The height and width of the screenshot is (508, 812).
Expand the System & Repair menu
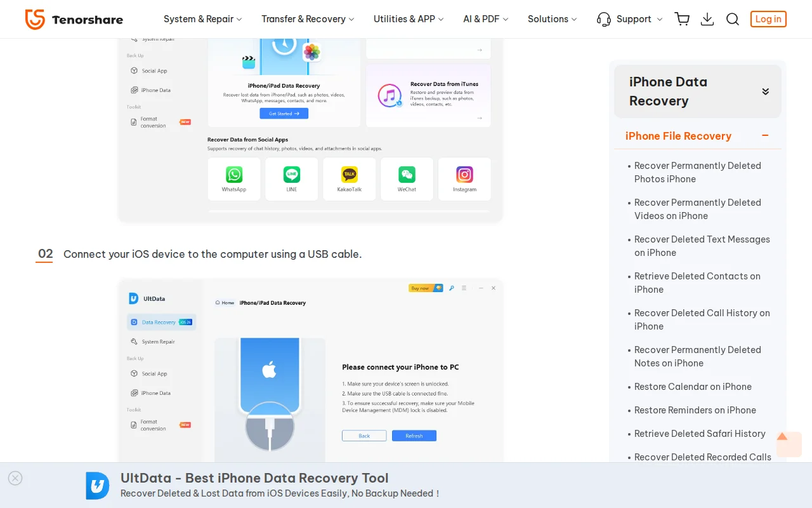point(202,19)
